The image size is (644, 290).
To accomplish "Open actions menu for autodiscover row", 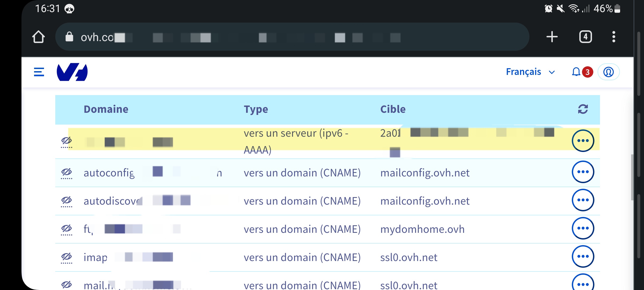I will [x=583, y=200].
